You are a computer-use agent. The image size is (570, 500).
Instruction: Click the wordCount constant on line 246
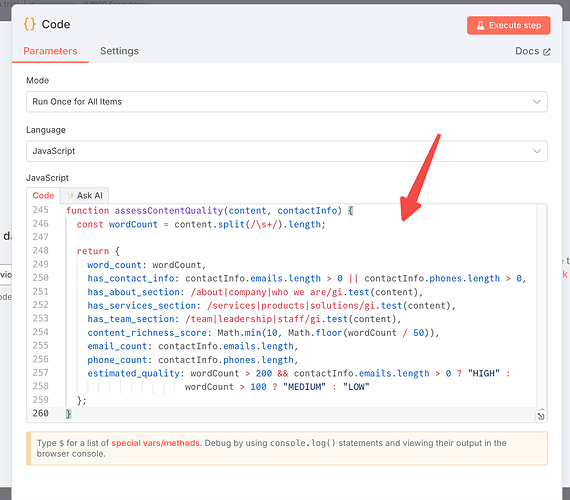click(133, 224)
